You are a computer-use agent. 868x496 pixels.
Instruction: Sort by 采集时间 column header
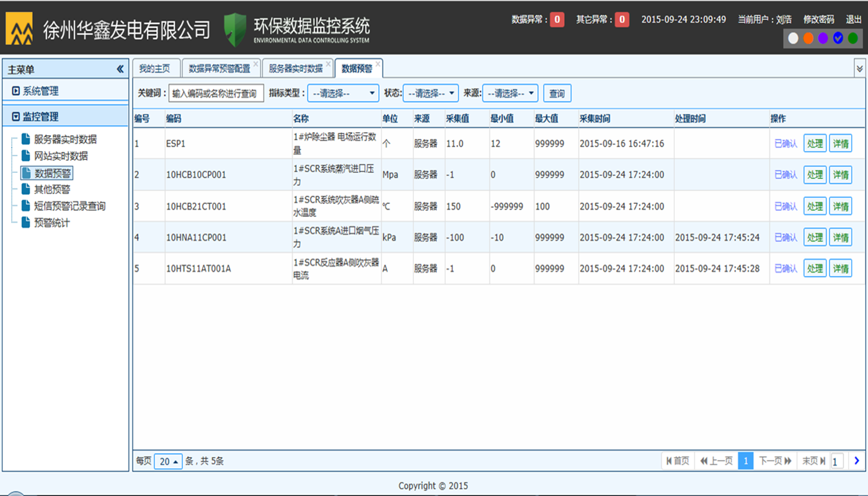[626, 118]
